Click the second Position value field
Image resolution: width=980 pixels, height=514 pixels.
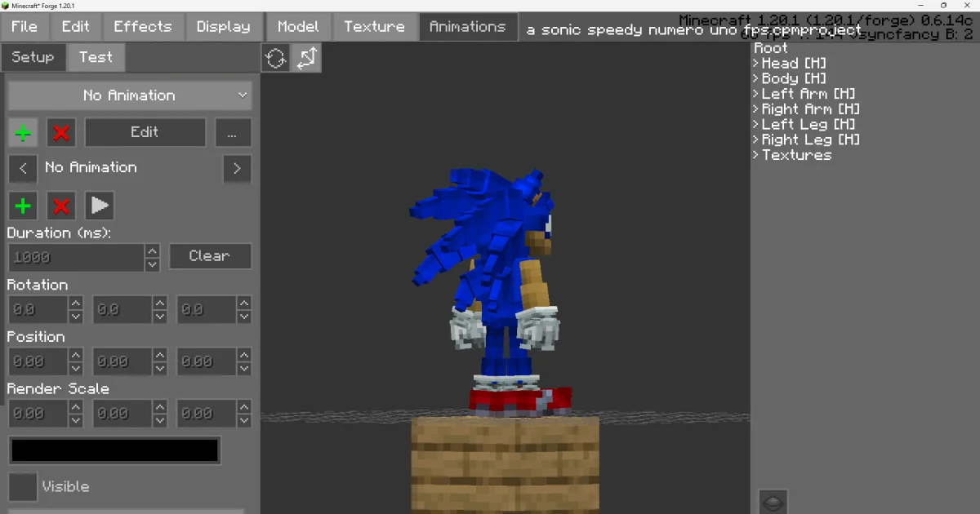[122, 361]
